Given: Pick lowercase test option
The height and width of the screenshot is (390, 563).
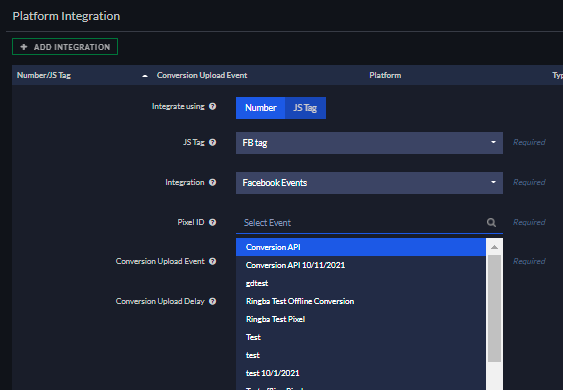Looking at the screenshot, I should pyautogui.click(x=360, y=355).
